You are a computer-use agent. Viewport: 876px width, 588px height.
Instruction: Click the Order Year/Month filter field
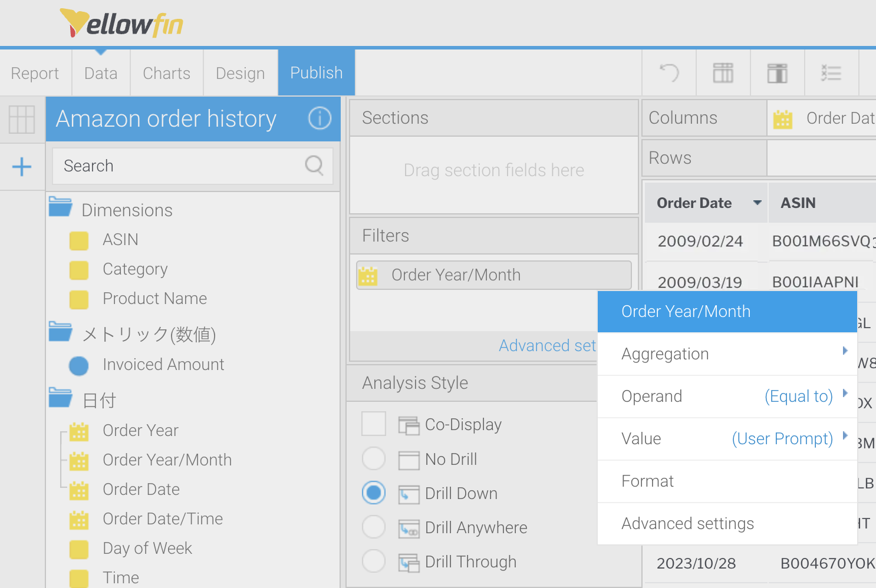[x=494, y=275]
